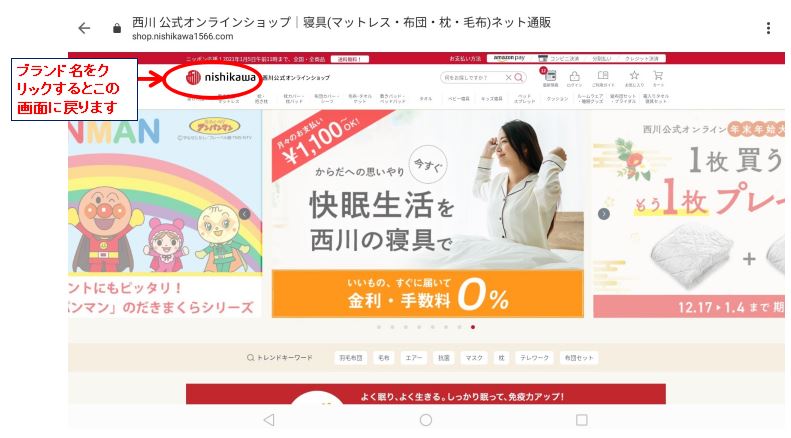Image resolution: width=791 pixels, height=438 pixels.
Task: Show the next carousel slide arrow
Action: pyautogui.click(x=604, y=214)
